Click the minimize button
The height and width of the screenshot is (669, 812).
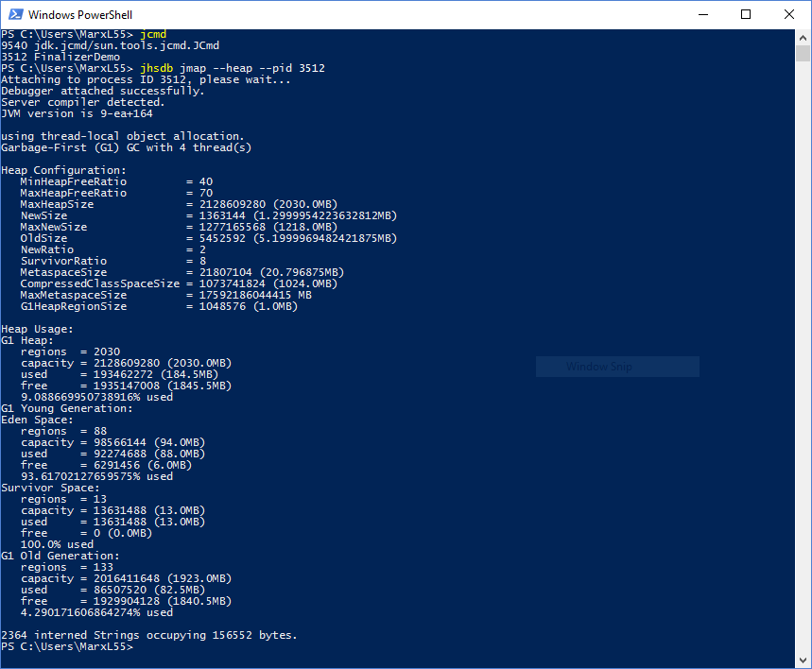(703, 14)
